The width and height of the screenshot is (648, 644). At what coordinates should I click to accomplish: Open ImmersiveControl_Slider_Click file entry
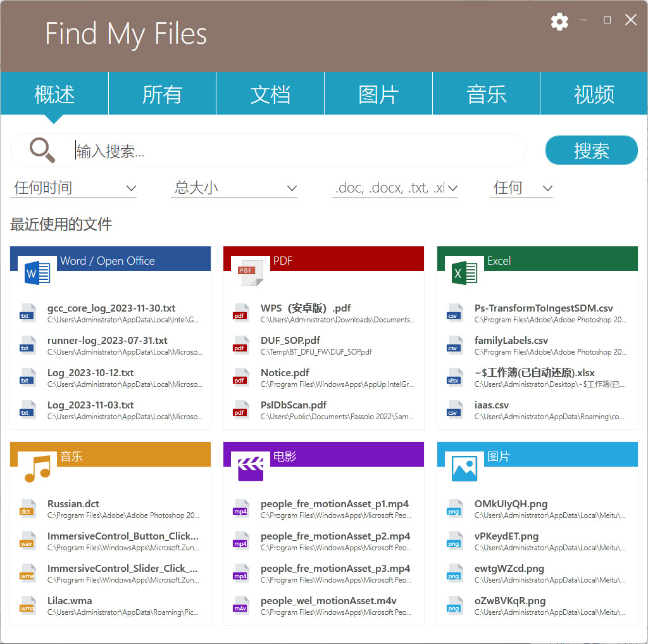pos(110,574)
